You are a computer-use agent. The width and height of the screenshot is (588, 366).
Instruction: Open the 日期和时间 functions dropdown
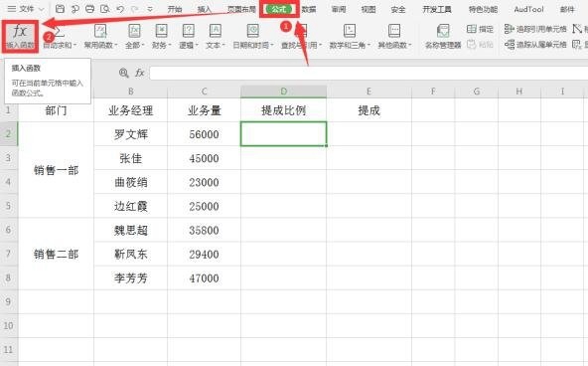click(x=253, y=37)
